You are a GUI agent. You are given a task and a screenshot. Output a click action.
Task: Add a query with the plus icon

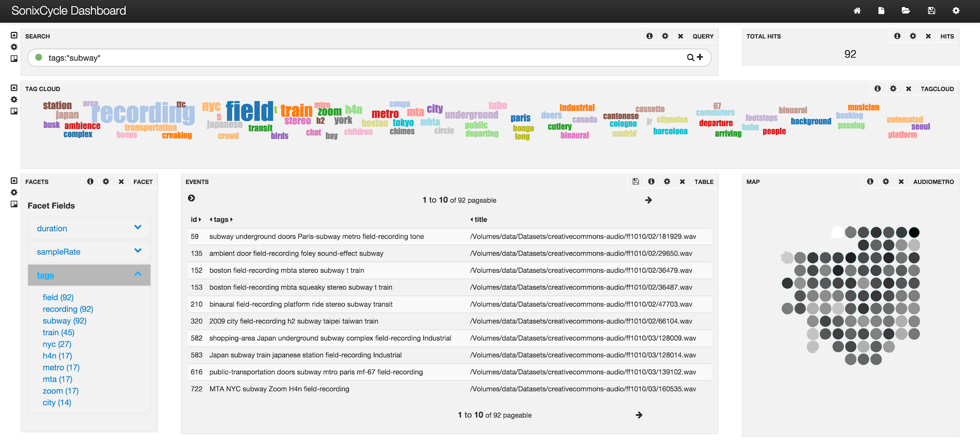click(700, 57)
